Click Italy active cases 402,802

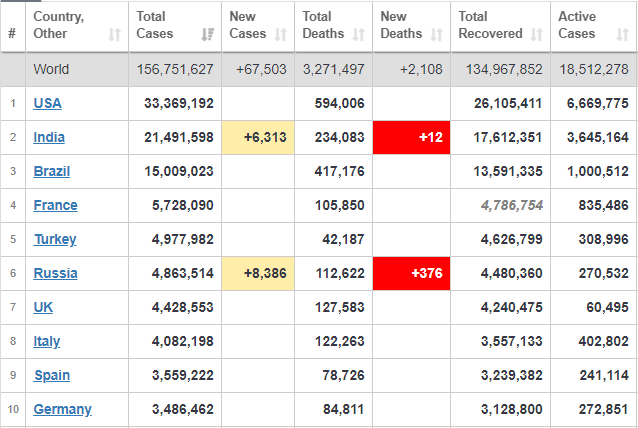(x=604, y=341)
